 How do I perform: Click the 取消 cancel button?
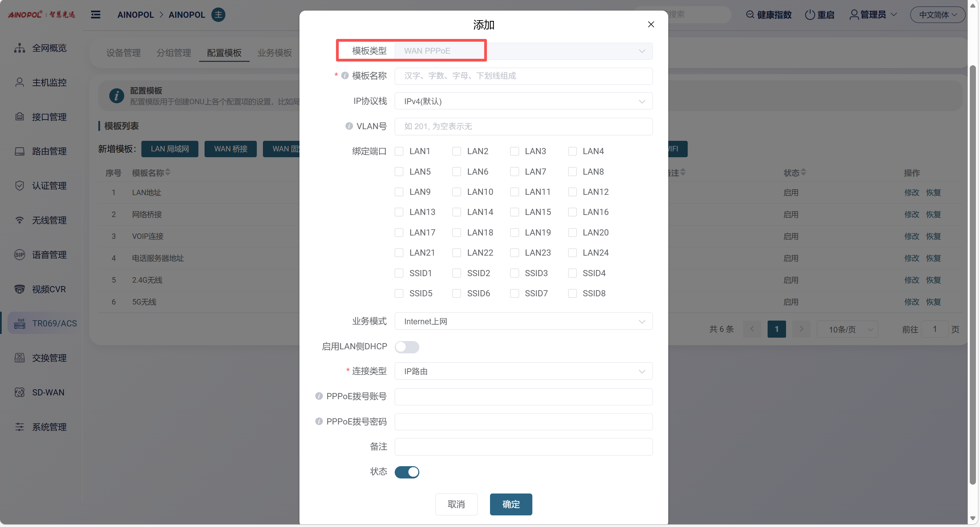click(456, 504)
